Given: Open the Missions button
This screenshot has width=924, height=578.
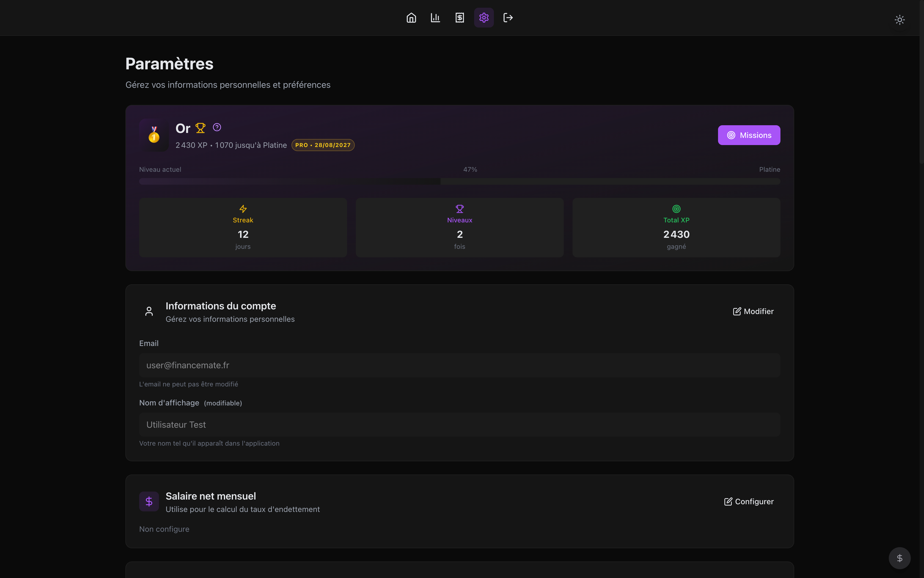Looking at the screenshot, I should pyautogui.click(x=749, y=135).
